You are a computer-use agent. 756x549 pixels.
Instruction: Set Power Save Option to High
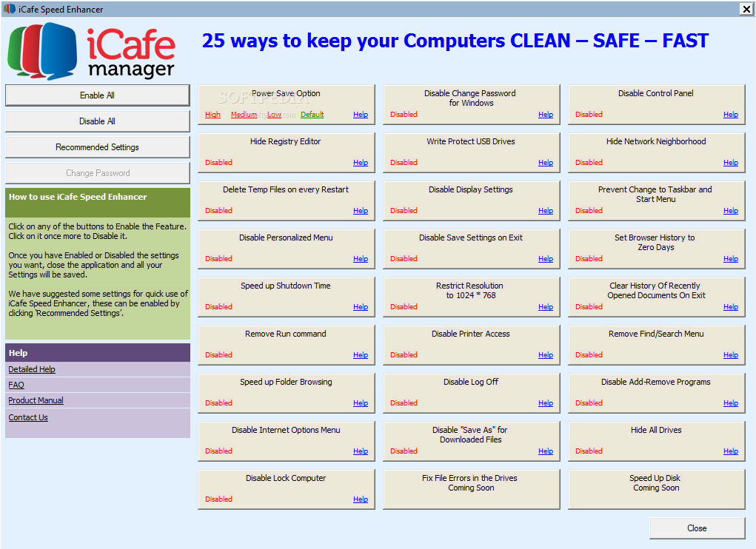(x=213, y=115)
